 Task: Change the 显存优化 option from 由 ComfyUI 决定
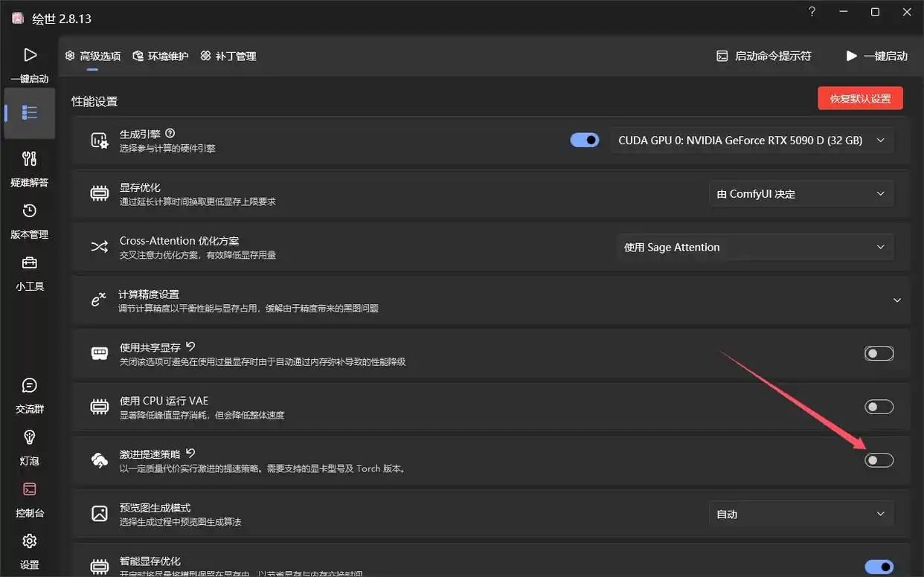(x=801, y=193)
